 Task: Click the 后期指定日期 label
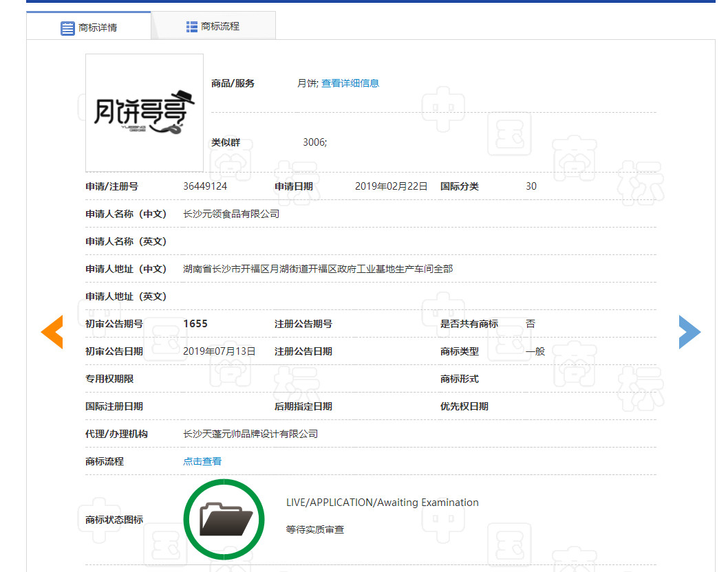(x=303, y=406)
